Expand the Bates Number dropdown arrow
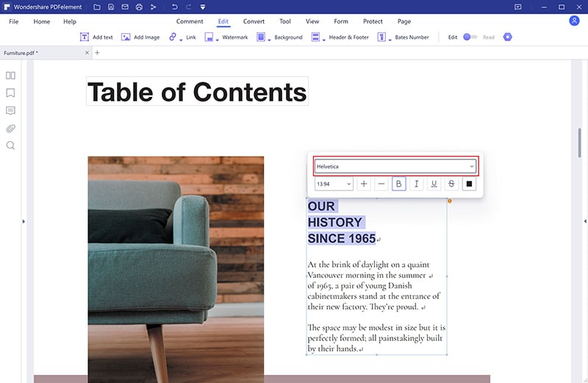Screen dimensions: 588x383 [x=390, y=40]
